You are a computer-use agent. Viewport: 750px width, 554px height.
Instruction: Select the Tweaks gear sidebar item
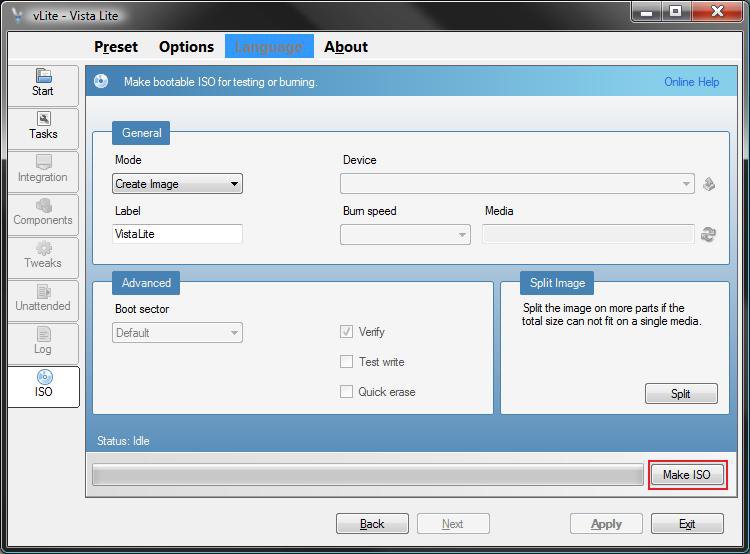43,257
